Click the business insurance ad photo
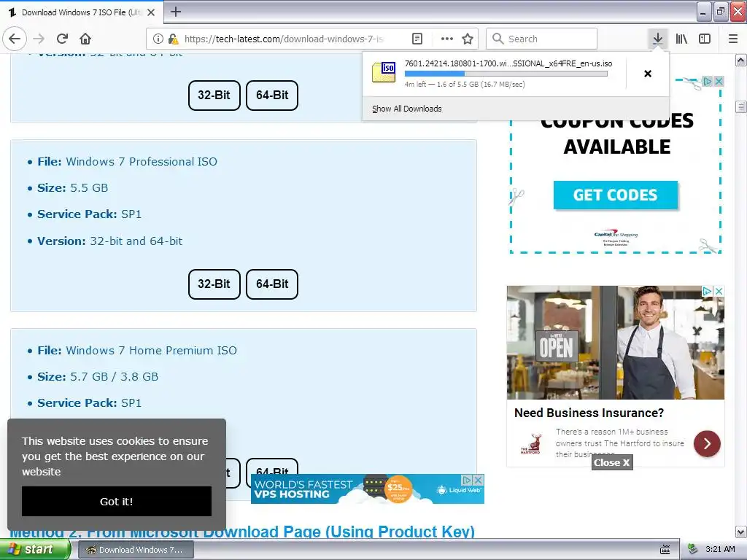 coord(616,343)
